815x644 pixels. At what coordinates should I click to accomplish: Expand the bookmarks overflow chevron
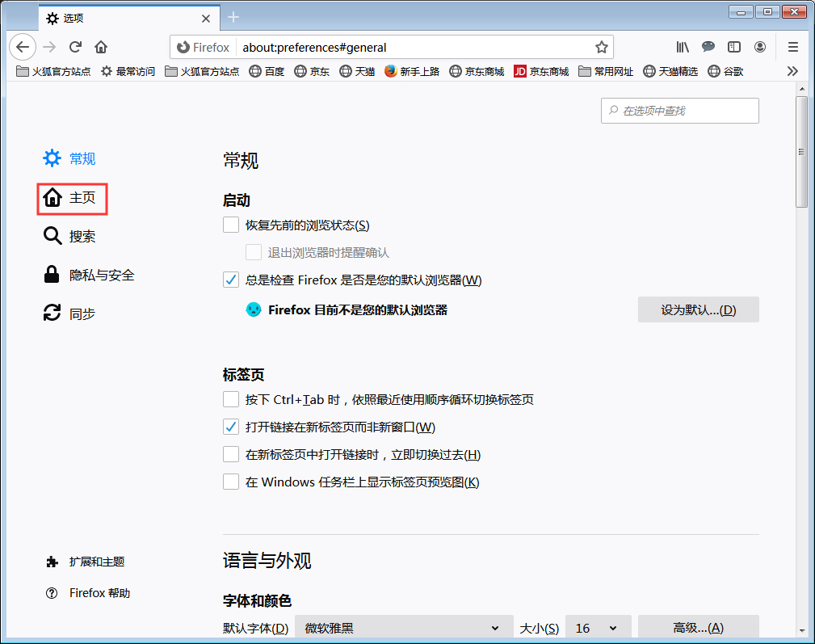tap(792, 71)
